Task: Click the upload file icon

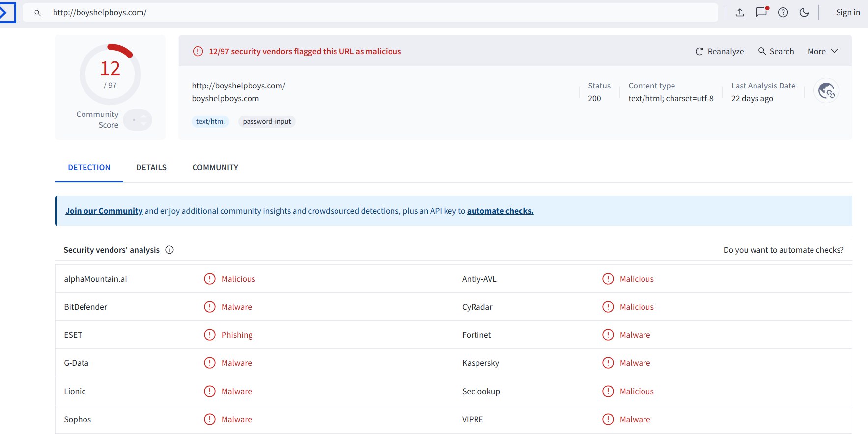Action: tap(740, 12)
